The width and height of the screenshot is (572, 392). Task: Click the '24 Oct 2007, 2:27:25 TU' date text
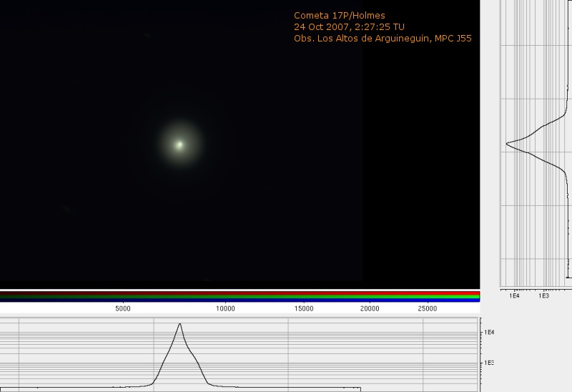[349, 26]
